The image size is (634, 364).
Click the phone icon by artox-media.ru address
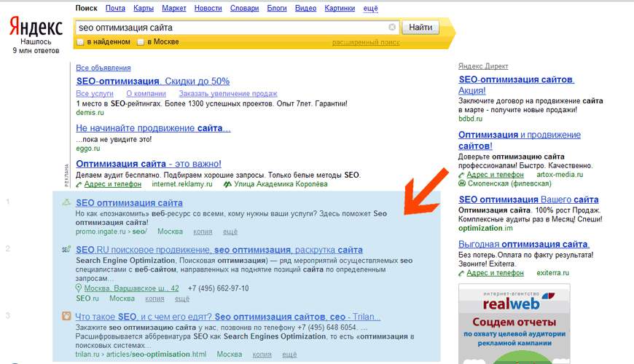(461, 175)
